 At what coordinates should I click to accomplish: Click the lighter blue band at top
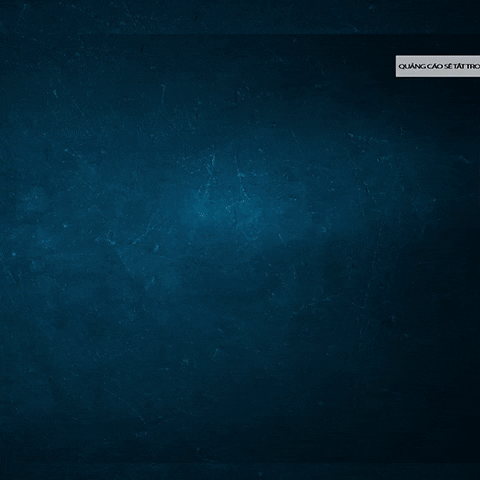(240, 17)
